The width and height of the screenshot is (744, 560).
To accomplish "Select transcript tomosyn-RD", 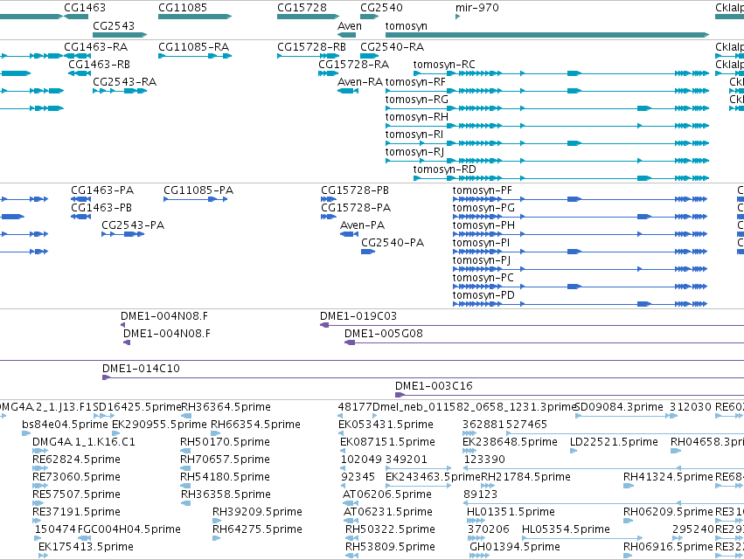I will coord(561,178).
